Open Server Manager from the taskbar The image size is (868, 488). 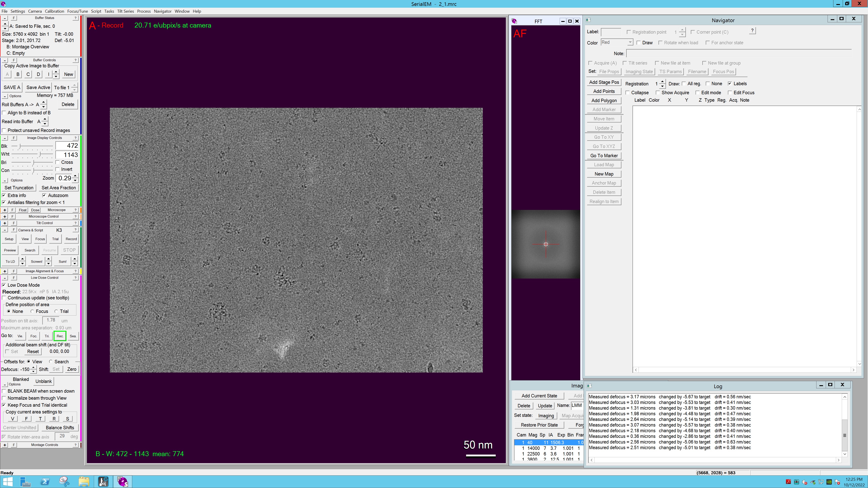[25, 482]
